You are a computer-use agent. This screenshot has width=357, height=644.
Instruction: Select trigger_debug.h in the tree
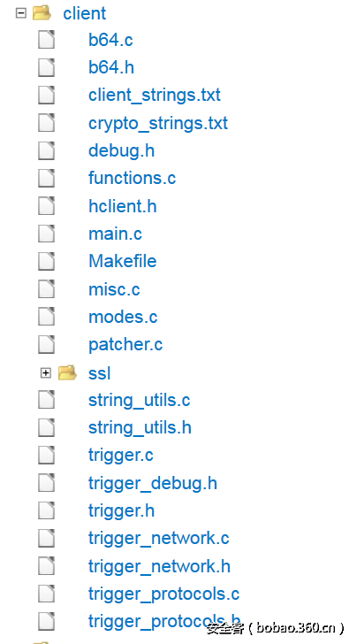[153, 483]
